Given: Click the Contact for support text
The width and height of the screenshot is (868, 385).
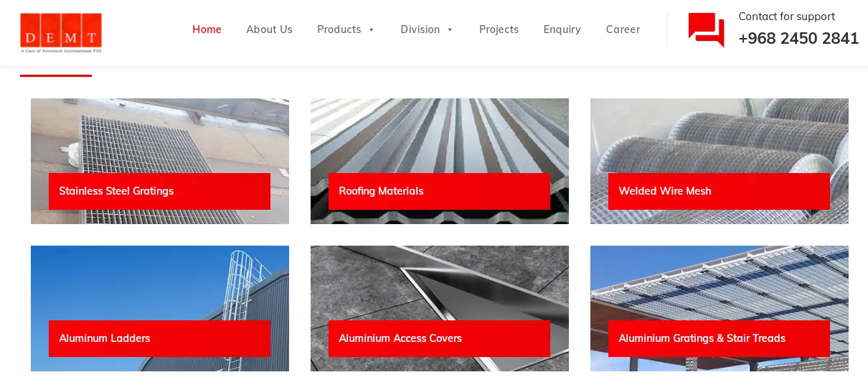Looking at the screenshot, I should (786, 17).
